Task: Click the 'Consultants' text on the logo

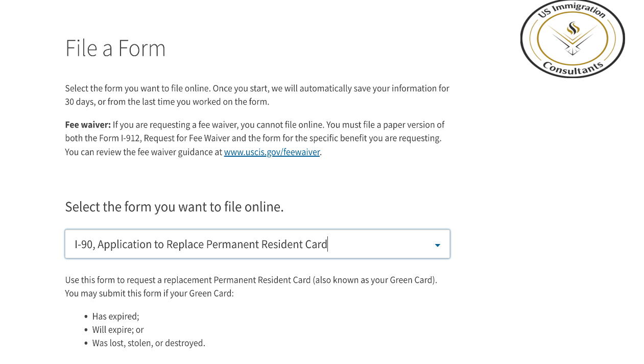Action: click(x=573, y=69)
